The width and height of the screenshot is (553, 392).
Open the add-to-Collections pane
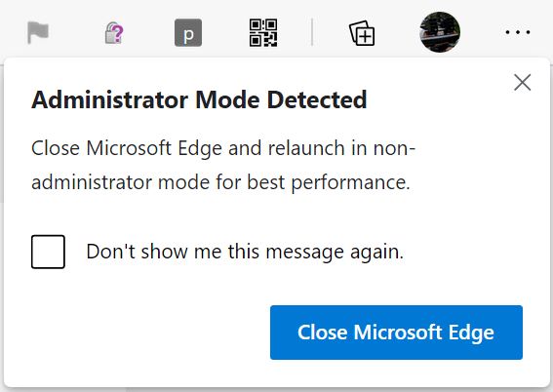[x=362, y=33]
